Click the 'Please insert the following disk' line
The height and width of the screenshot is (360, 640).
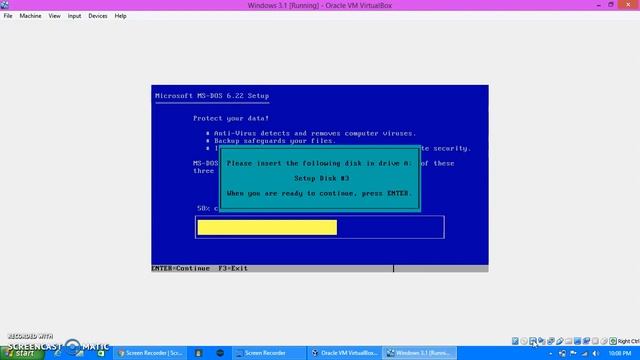[319, 163]
